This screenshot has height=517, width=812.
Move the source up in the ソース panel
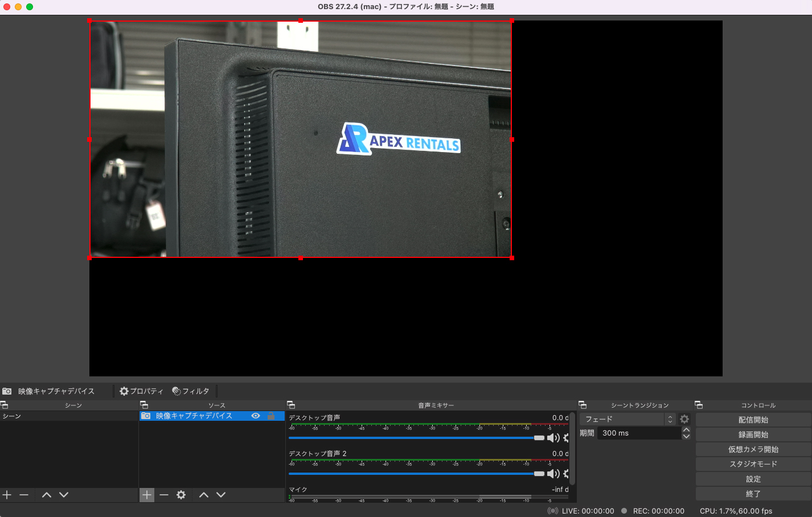click(x=204, y=495)
